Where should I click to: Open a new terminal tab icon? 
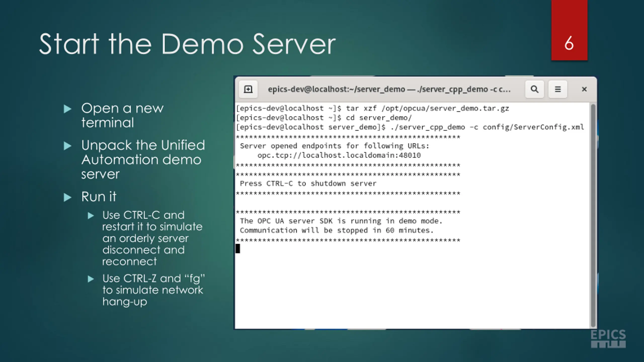coord(248,89)
